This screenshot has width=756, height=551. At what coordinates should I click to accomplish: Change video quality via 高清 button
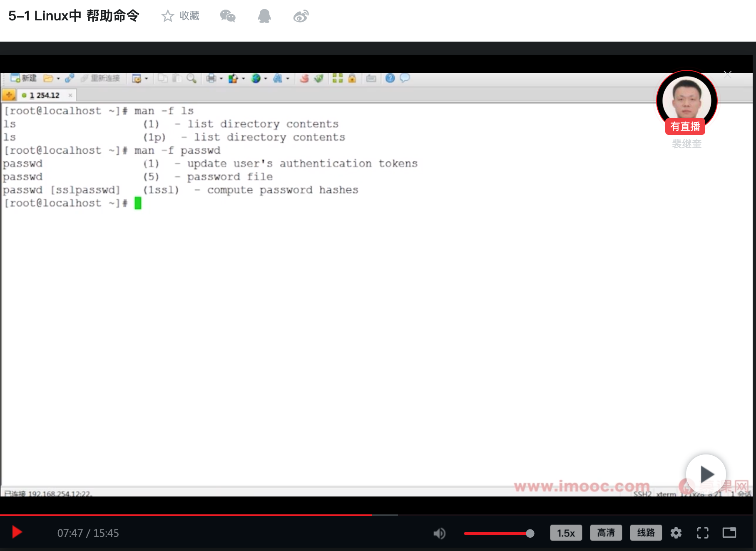point(606,533)
